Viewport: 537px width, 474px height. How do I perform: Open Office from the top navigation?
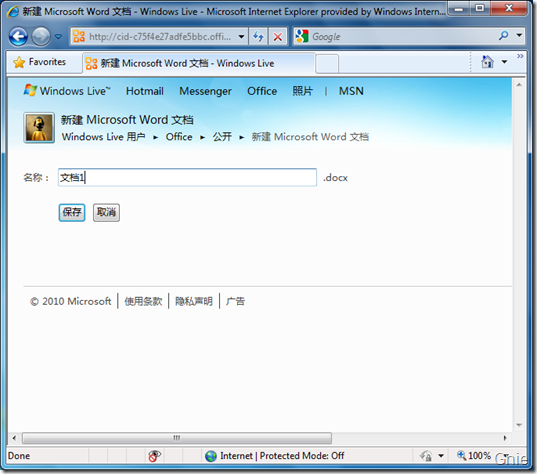click(262, 91)
